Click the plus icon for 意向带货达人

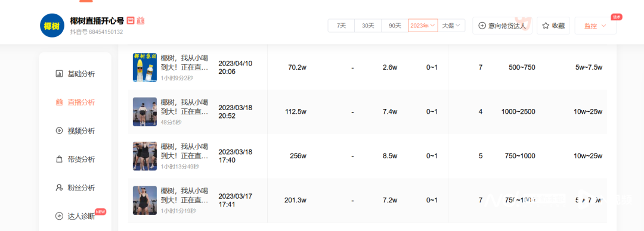pyautogui.click(x=482, y=26)
